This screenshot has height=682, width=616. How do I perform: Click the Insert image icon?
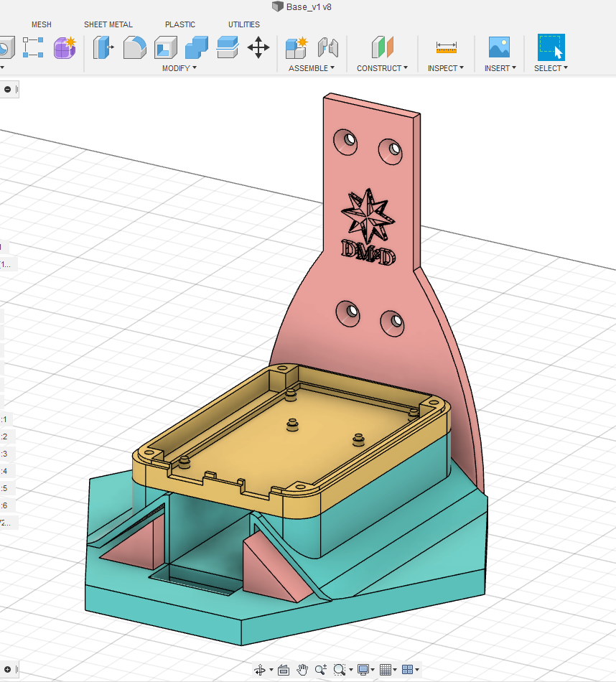(x=499, y=47)
